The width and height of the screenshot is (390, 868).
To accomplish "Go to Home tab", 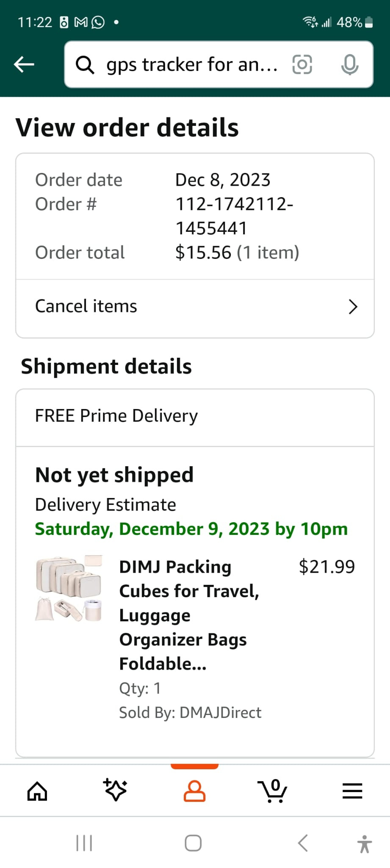I will (37, 791).
